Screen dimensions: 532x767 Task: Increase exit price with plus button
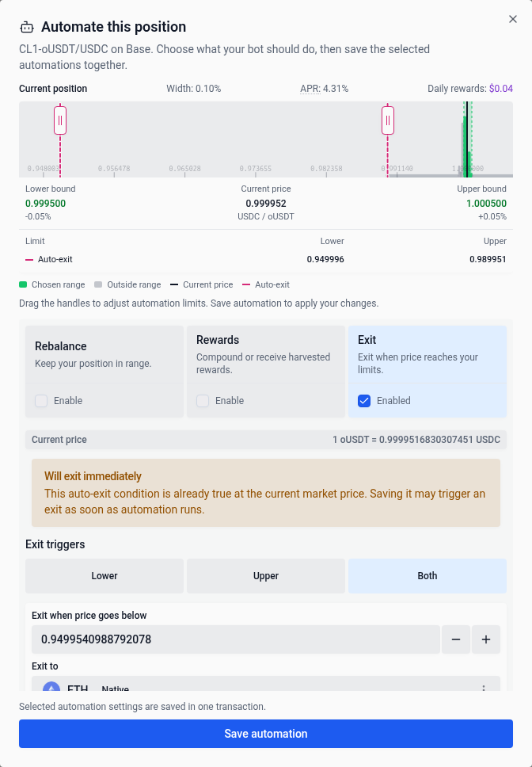[x=486, y=639]
